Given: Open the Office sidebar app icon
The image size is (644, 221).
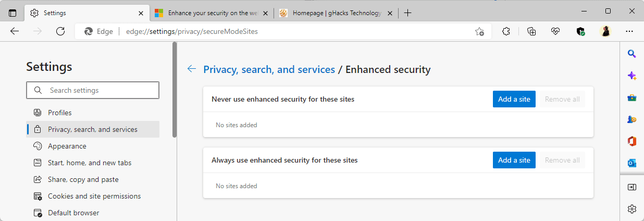Looking at the screenshot, I should pos(631,141).
